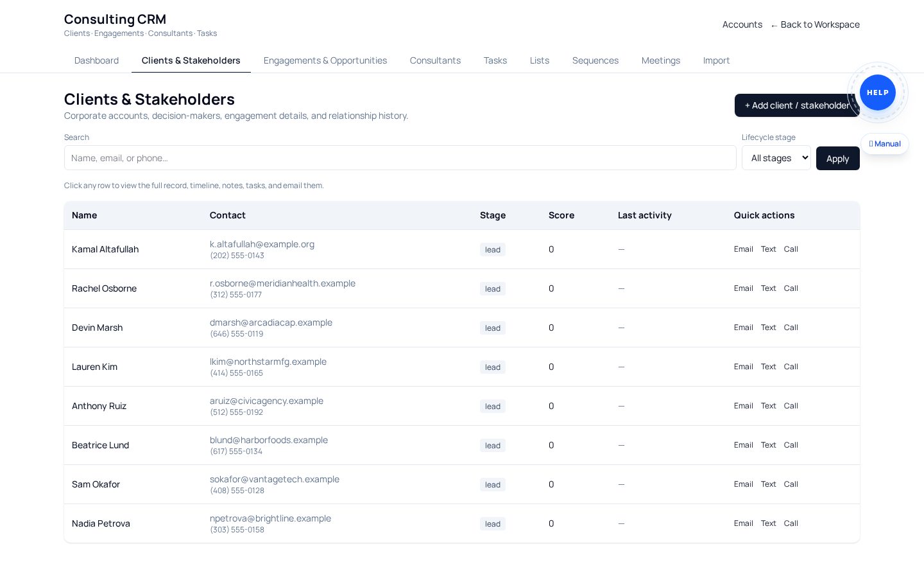Go to the Dashboard tab

(x=96, y=60)
